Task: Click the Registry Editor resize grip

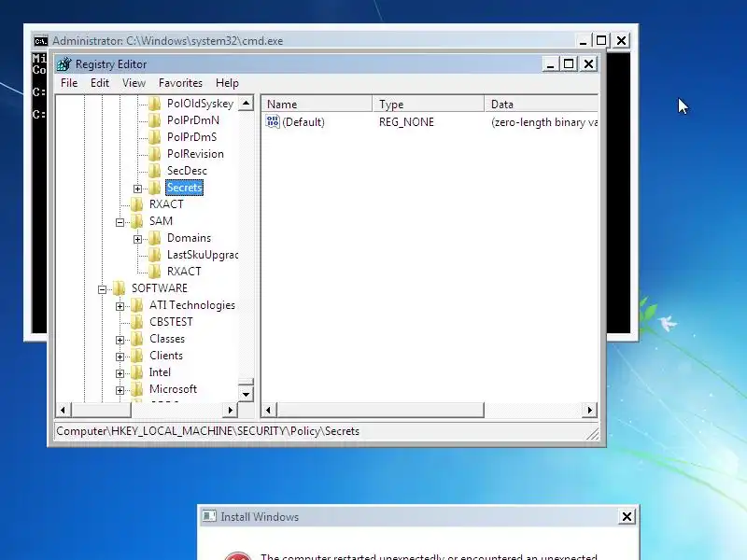Action: 593,433
